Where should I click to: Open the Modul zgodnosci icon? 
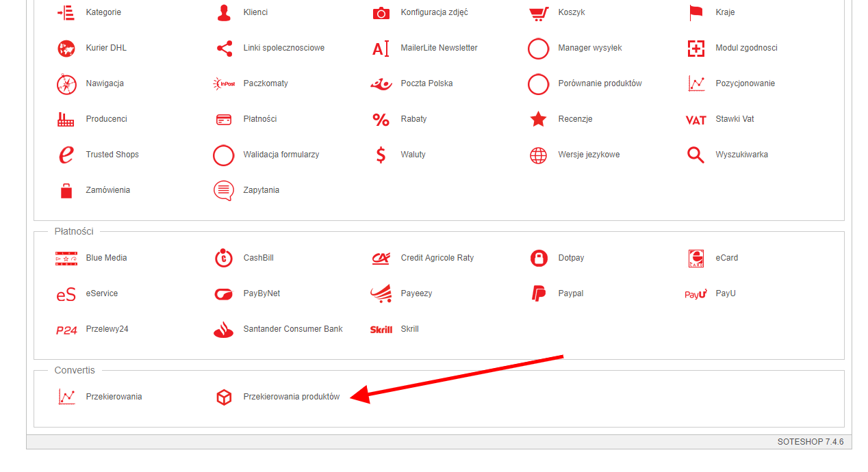(x=696, y=48)
